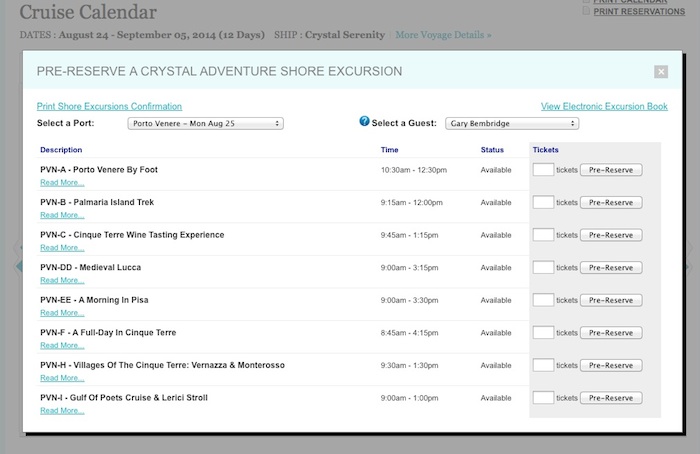The image size is (700, 454).
Task: Click the time 9:00am - 3:15pm
Action: click(409, 267)
